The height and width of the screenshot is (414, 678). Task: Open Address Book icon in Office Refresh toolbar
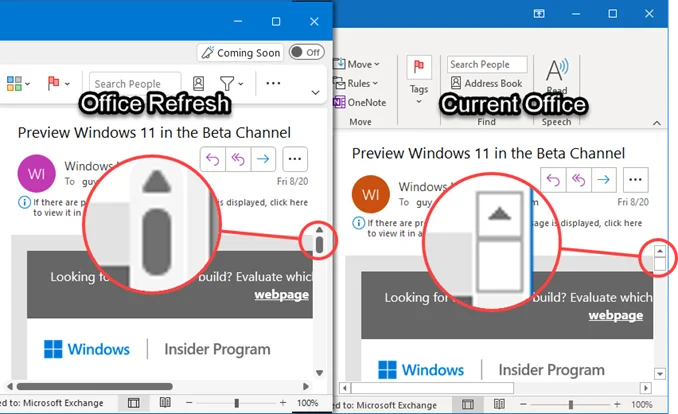click(198, 83)
